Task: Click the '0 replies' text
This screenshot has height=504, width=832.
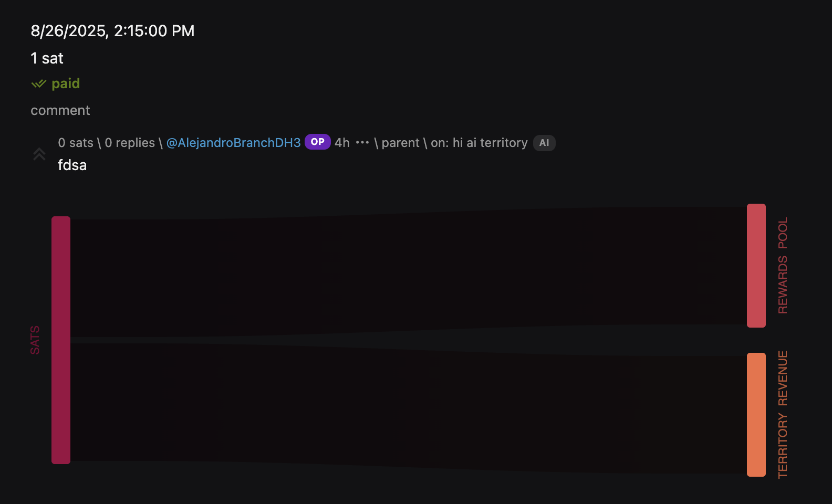Action: (130, 143)
